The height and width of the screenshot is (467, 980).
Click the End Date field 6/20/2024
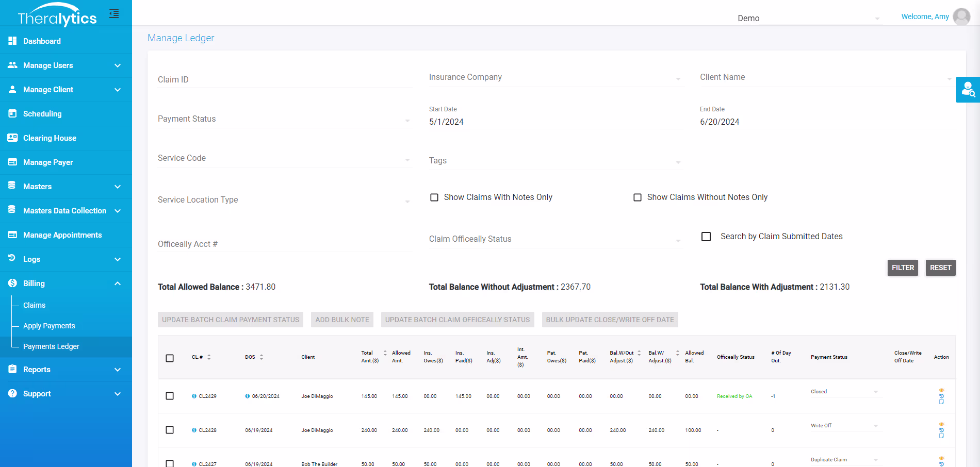click(x=826, y=122)
